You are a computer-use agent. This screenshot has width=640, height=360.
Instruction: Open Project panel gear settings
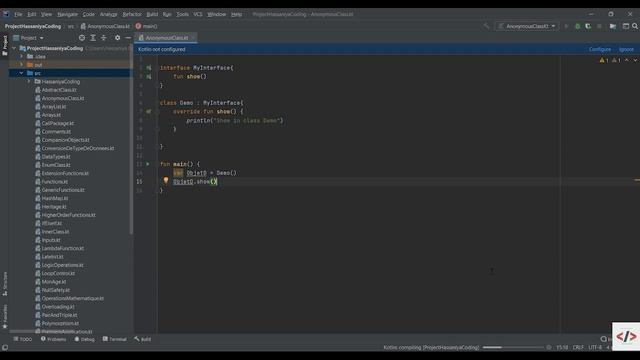(118, 38)
